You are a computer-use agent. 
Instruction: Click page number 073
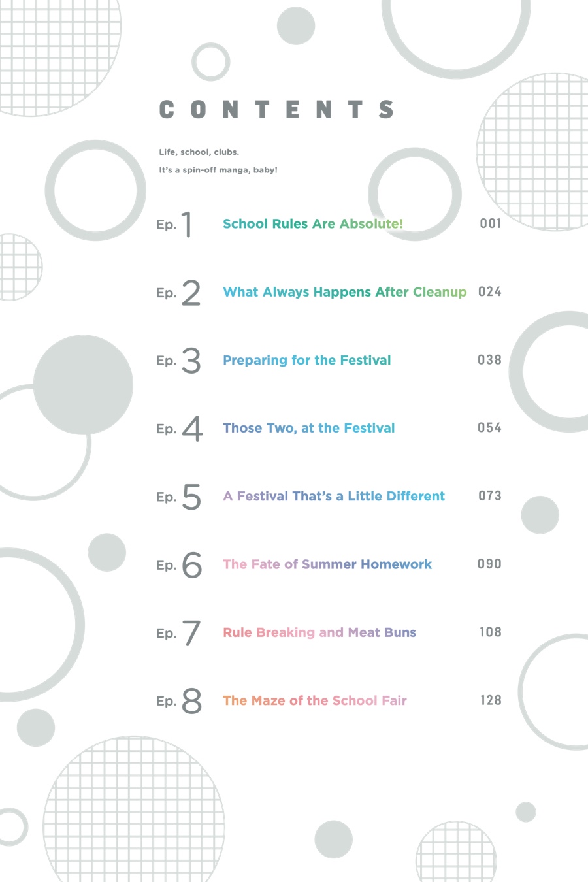point(490,496)
